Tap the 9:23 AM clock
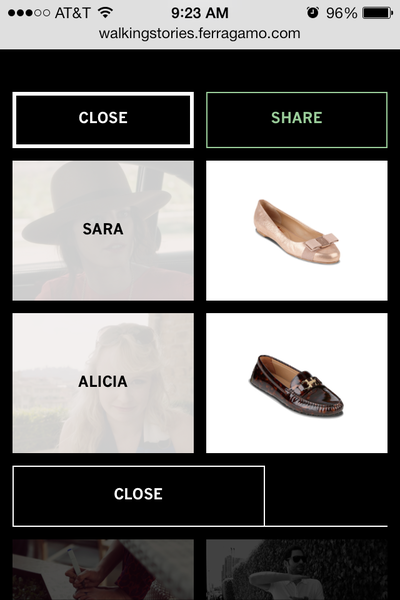The height and width of the screenshot is (600, 400). click(x=199, y=13)
